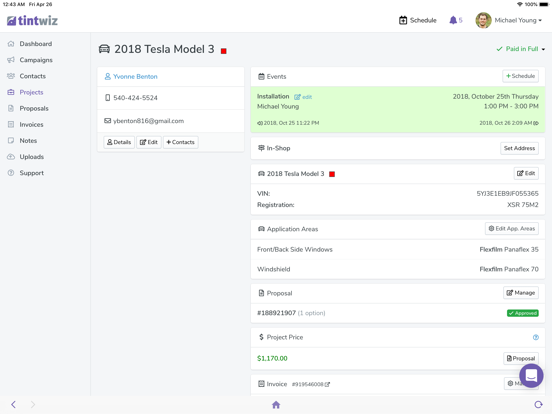
Task: Click Flexfilm Panaflex 70 film value
Action: (509, 269)
